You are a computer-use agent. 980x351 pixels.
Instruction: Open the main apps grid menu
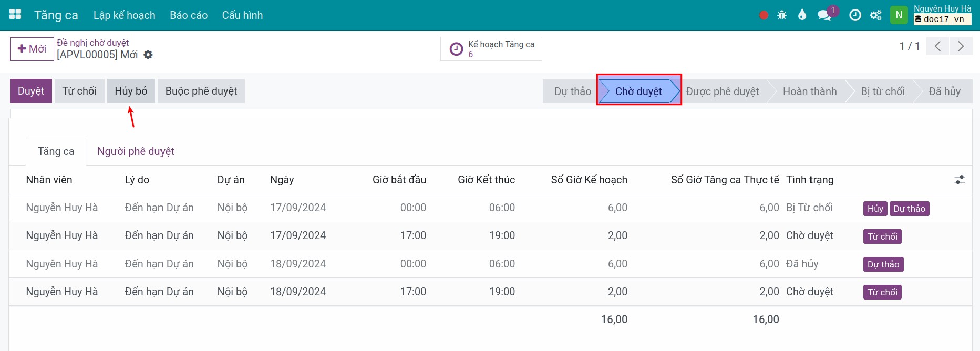tap(15, 15)
